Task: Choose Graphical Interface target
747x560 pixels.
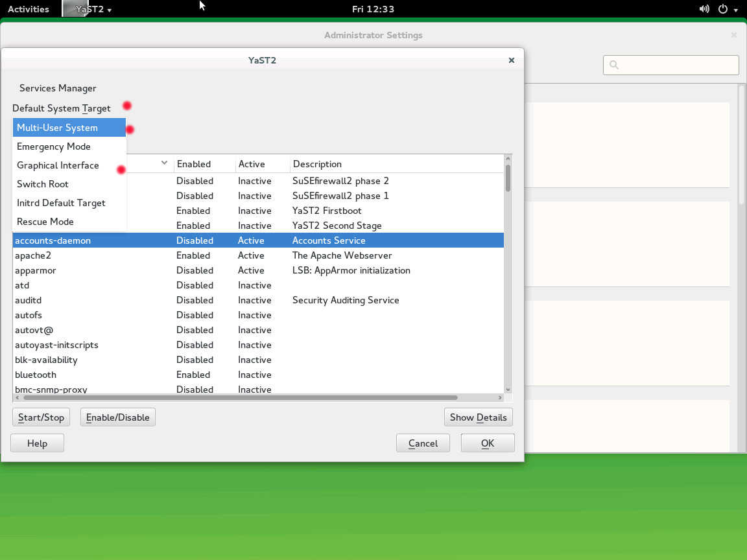Action: [69, 165]
